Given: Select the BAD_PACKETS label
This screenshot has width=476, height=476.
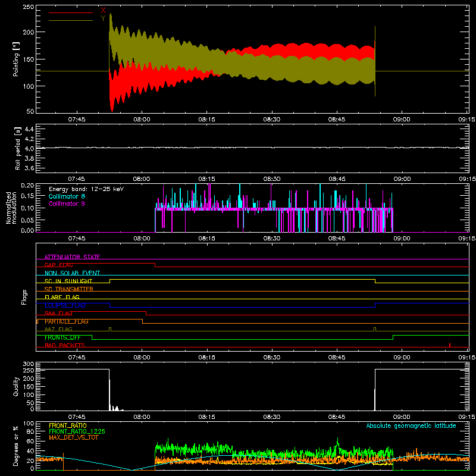Looking at the screenshot, I should point(65,345).
